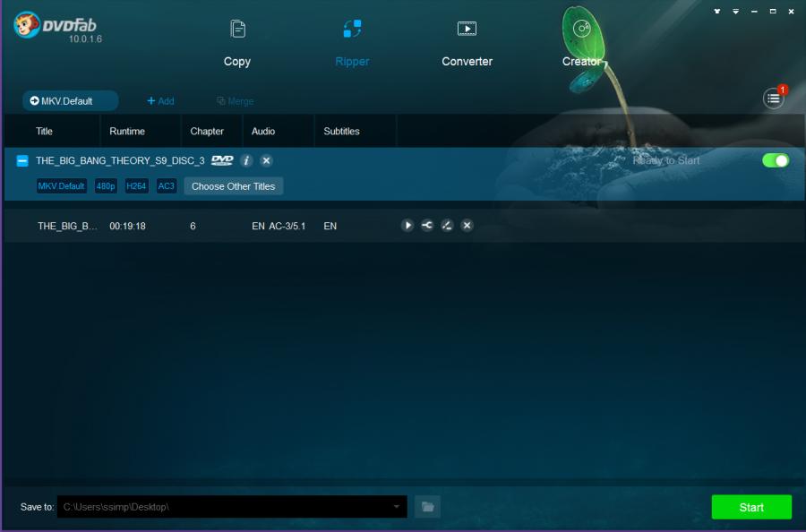Open the title bar dropdown menu
This screenshot has width=806, height=532.
(735, 12)
